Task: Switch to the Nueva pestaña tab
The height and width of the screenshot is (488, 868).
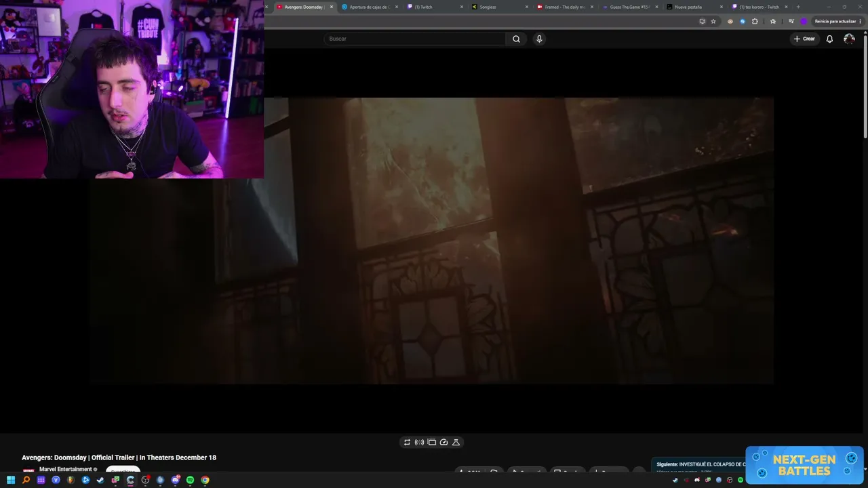Action: coord(695,7)
